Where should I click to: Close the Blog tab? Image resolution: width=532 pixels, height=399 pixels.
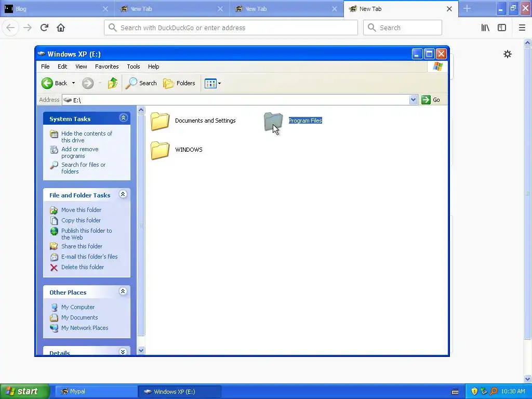pos(105,9)
